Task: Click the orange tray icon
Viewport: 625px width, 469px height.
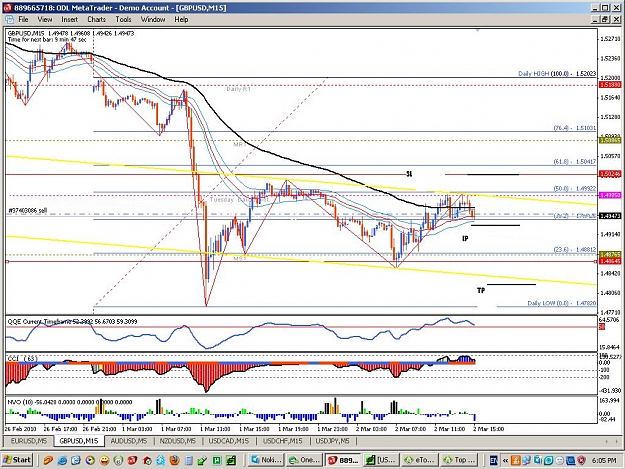Action: (x=516, y=460)
